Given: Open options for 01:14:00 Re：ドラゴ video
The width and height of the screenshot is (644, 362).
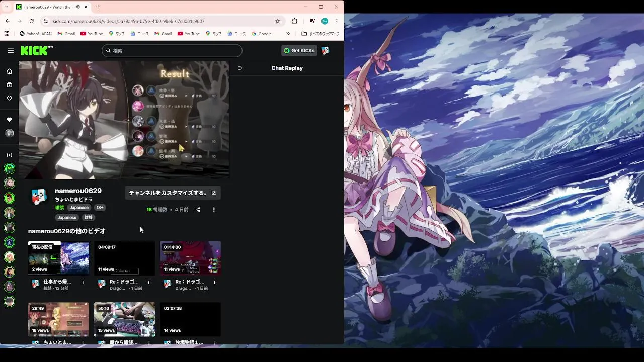Looking at the screenshot, I should click(215, 282).
